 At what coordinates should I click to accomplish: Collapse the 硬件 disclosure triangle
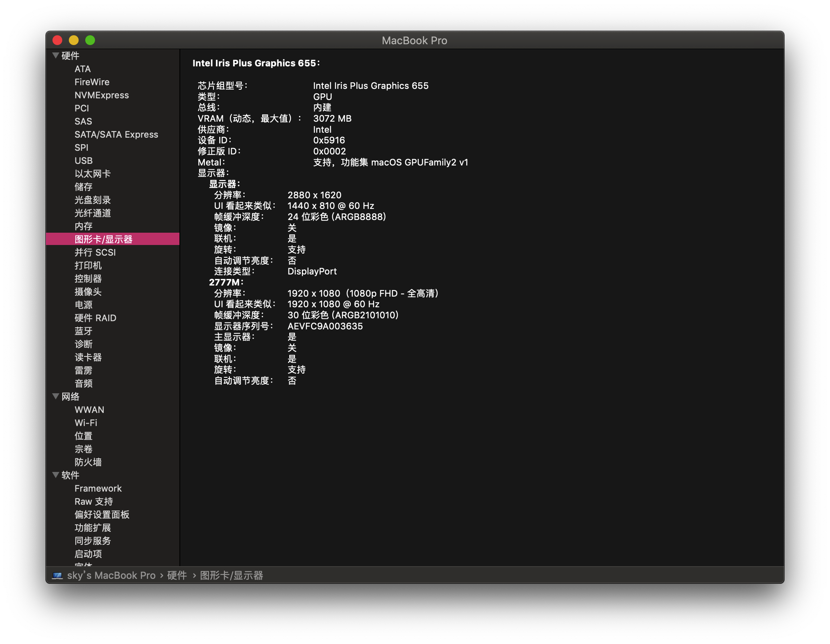click(x=56, y=55)
